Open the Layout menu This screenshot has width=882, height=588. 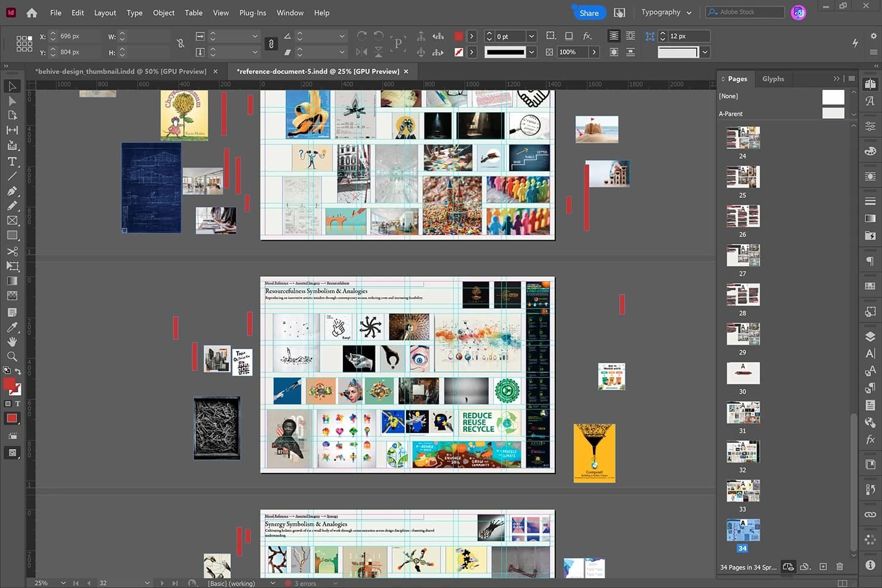pos(105,12)
